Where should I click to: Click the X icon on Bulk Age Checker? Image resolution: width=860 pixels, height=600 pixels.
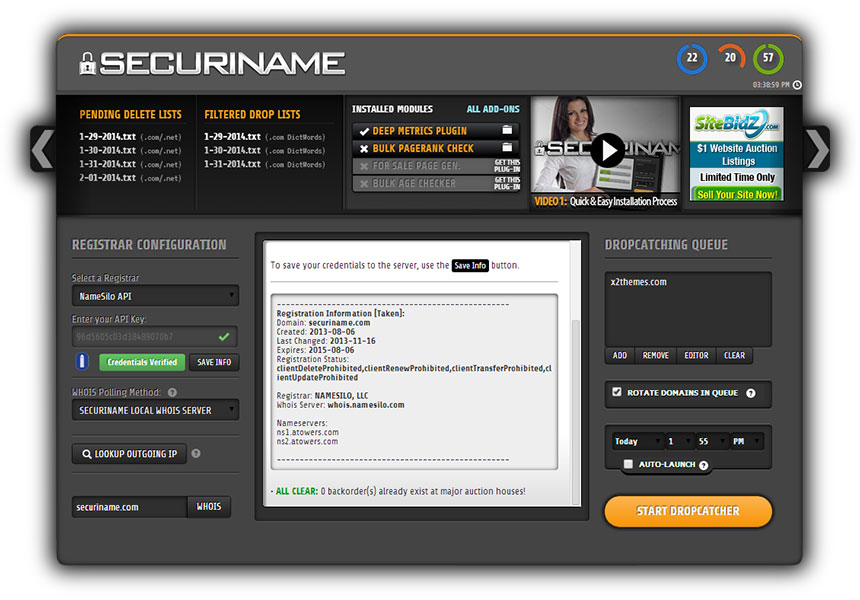[x=364, y=184]
